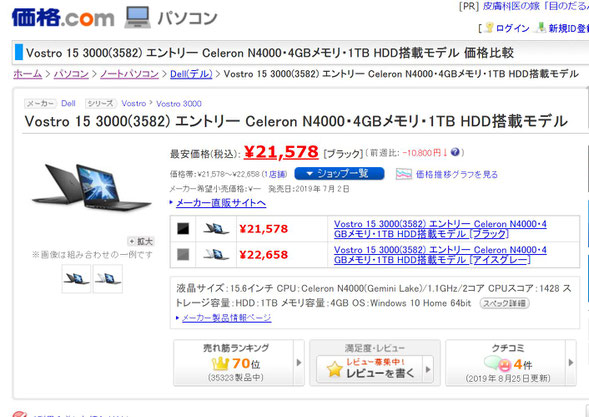This screenshot has height=417, width=589.
Task: Click the star review icon
Action: [x=334, y=370]
